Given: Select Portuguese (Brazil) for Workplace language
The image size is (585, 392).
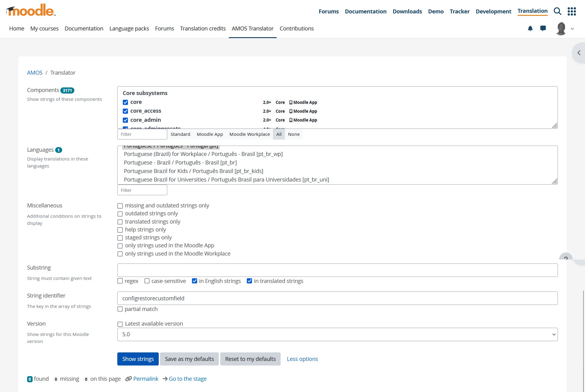Looking at the screenshot, I should point(203,154).
